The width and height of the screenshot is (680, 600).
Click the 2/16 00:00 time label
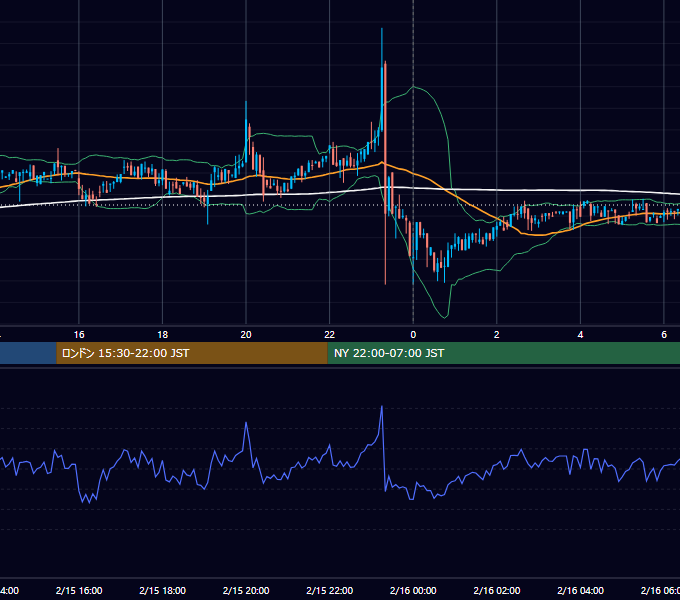[413, 590]
